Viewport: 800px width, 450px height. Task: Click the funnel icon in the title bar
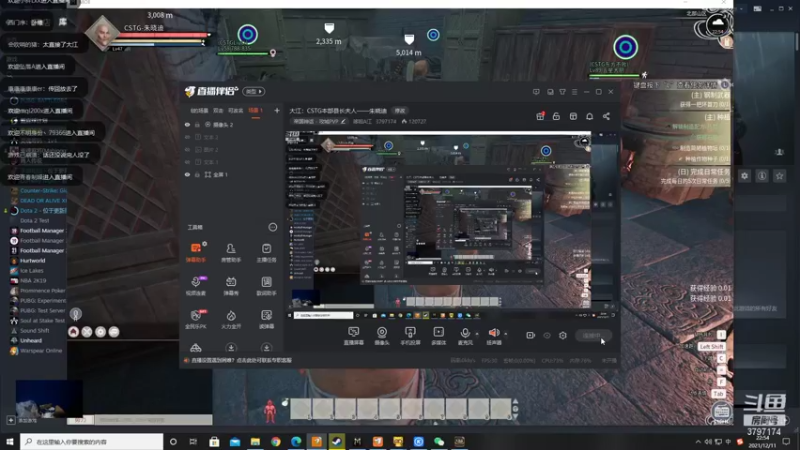(562, 92)
